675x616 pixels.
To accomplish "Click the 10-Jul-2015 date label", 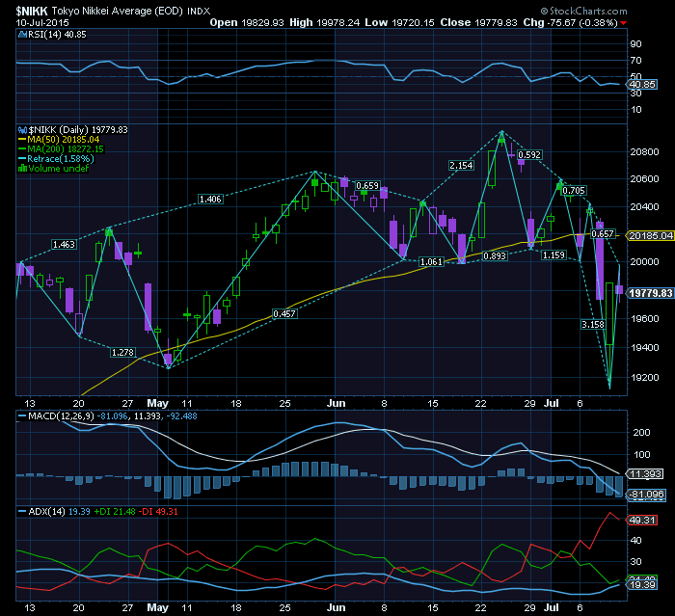I will tap(42, 23).
